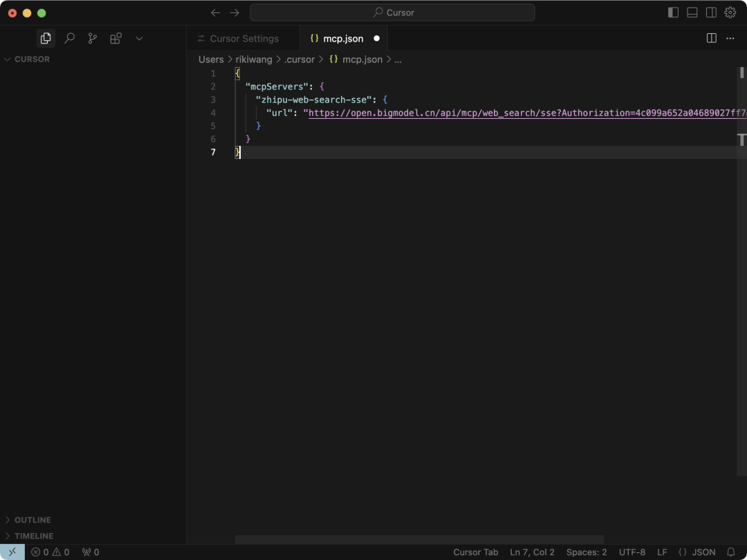747x560 pixels.
Task: Open Cursor Tab status item
Action: tap(475, 552)
